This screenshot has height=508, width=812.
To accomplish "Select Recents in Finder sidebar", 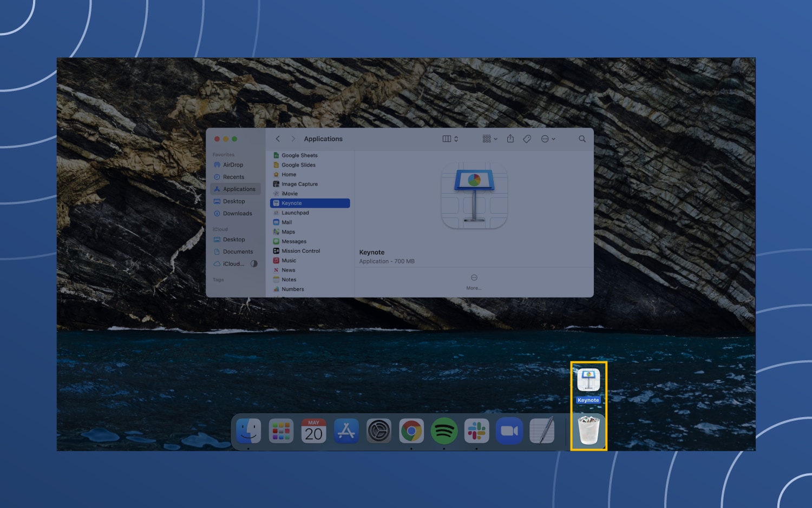I will coord(233,177).
